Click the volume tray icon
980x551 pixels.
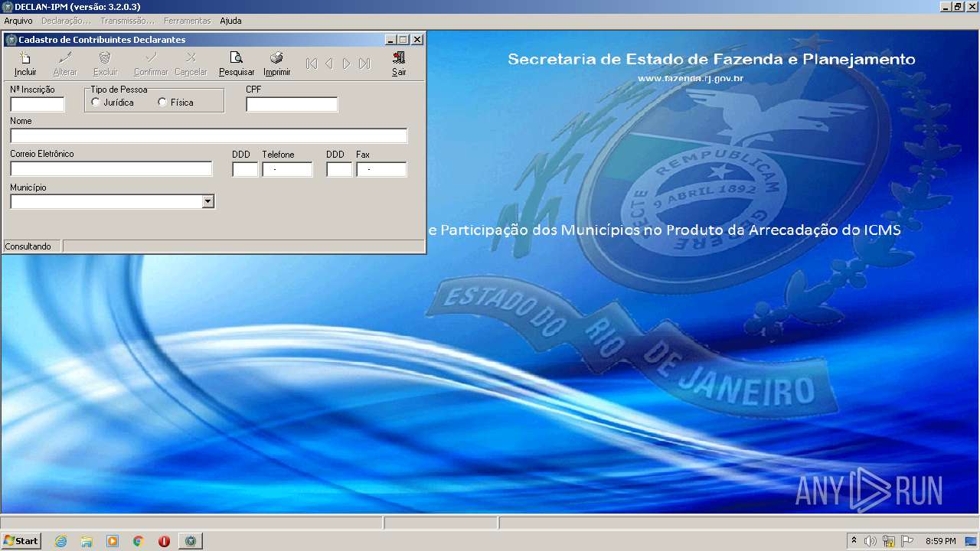[x=871, y=541]
